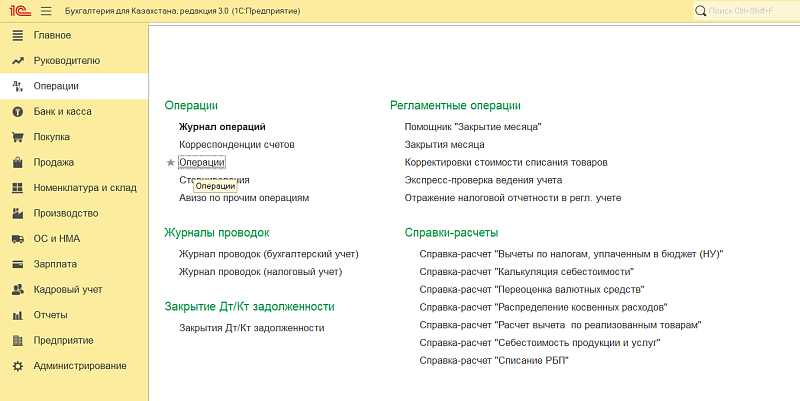Image resolution: width=800 pixels, height=401 pixels.
Task: Click the Покупка shopping basket icon
Action: click(x=16, y=137)
